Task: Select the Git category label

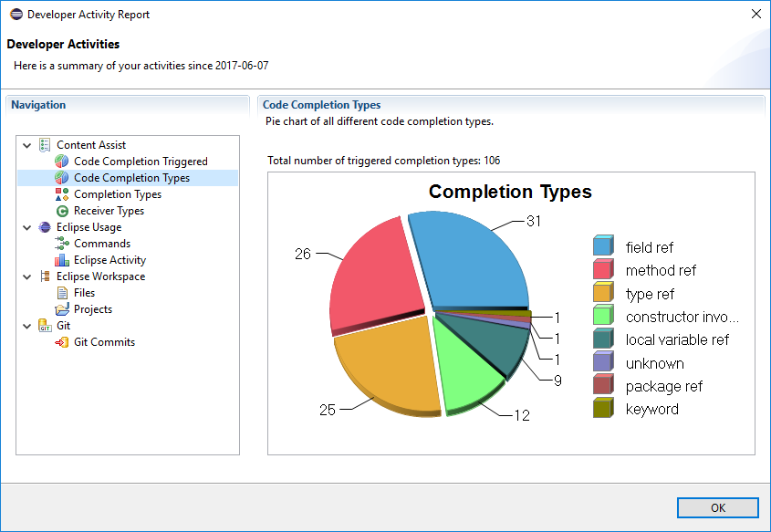Action: pyautogui.click(x=64, y=326)
